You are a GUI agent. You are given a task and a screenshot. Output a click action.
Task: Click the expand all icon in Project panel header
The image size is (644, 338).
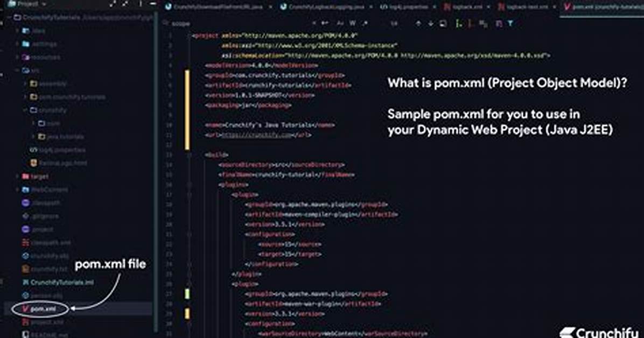click(113, 4)
